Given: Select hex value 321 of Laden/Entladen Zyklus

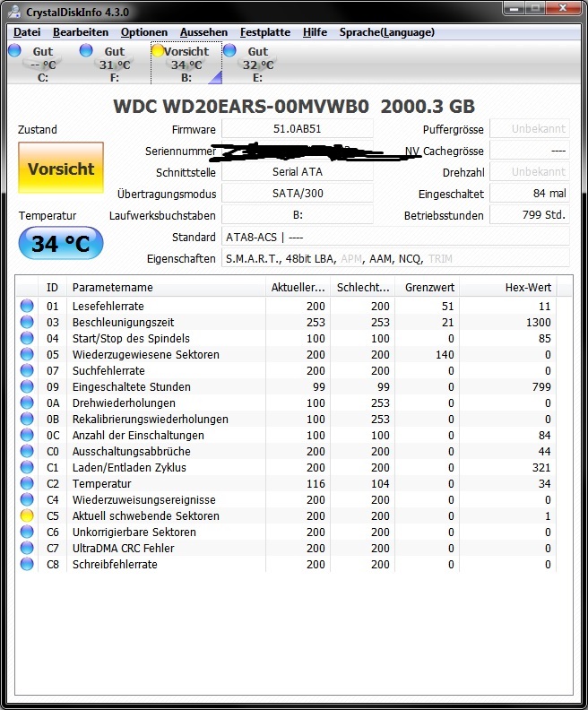Looking at the screenshot, I should (x=540, y=467).
